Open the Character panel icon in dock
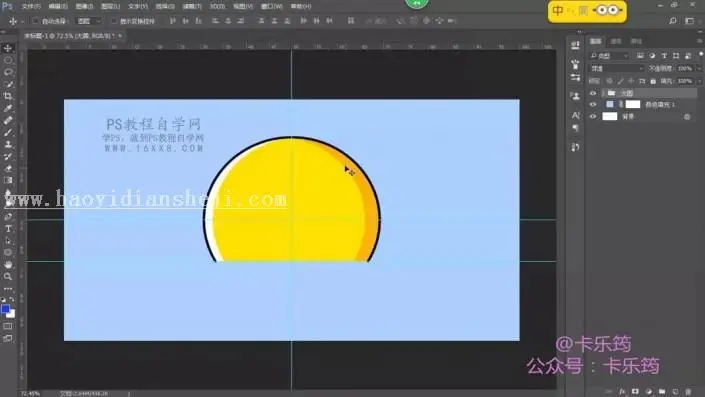 point(576,115)
